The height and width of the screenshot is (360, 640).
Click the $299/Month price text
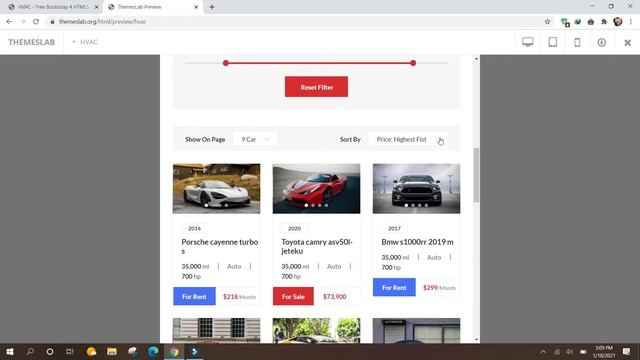click(439, 287)
